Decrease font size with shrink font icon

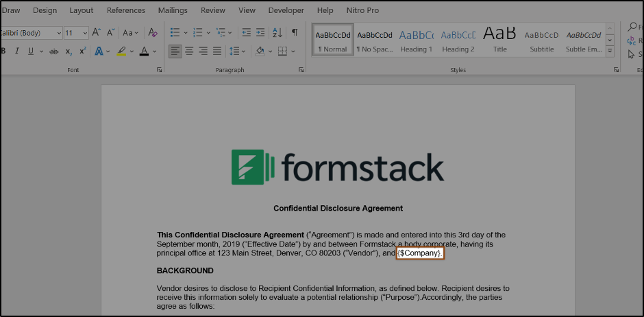(x=111, y=32)
